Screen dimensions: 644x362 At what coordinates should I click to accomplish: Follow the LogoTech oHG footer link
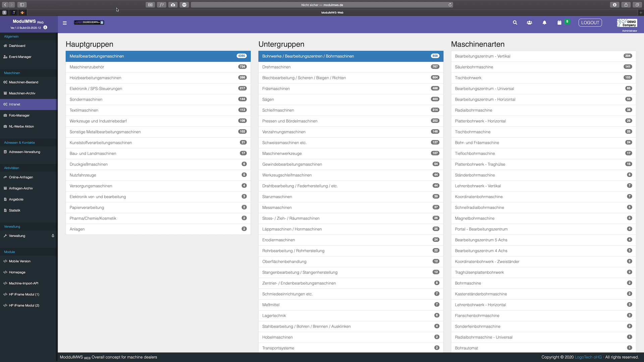(x=588, y=357)
